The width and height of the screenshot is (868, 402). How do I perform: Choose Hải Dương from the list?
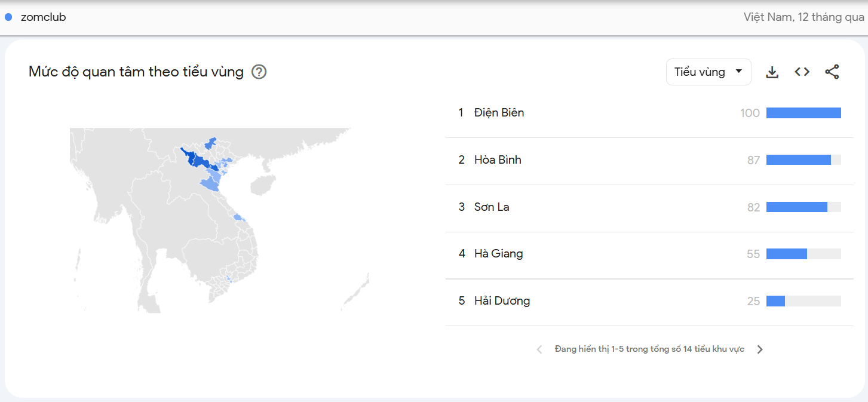(x=502, y=301)
